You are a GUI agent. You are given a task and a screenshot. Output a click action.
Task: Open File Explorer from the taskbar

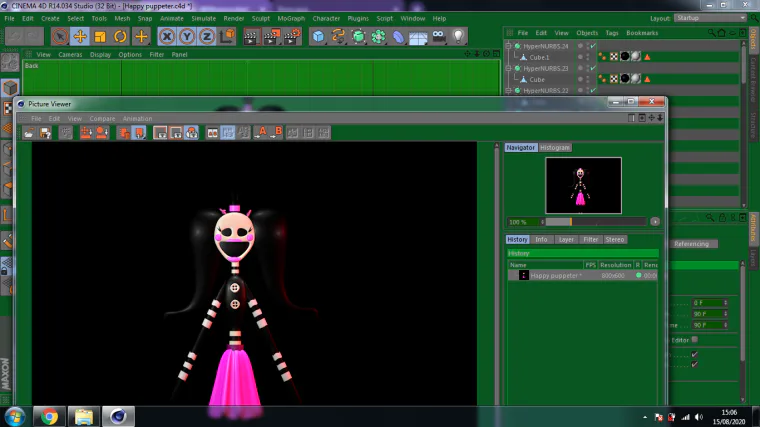83,416
